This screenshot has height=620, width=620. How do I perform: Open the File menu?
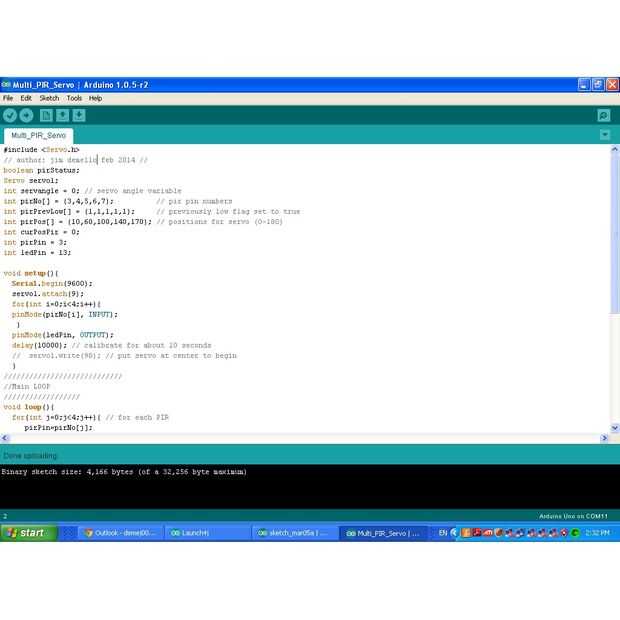(x=8, y=98)
